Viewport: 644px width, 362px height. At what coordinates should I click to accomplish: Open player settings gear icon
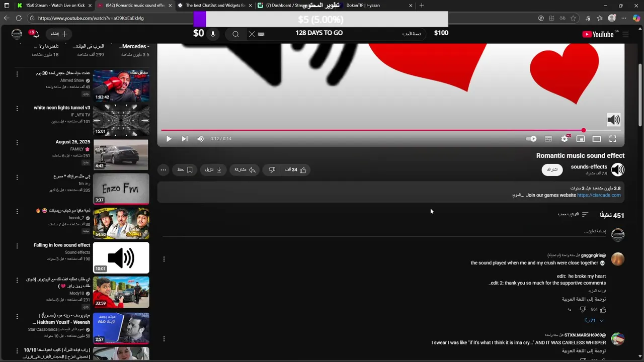pos(565,139)
